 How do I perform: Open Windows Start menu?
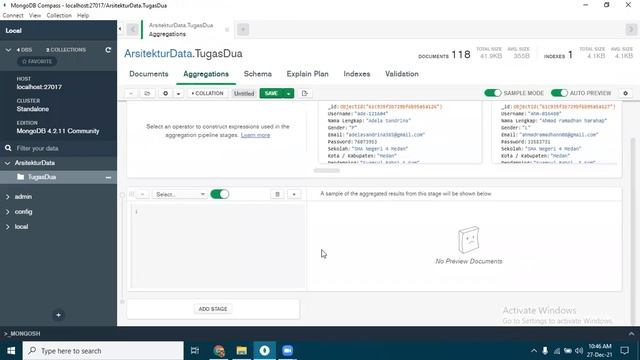(11, 351)
